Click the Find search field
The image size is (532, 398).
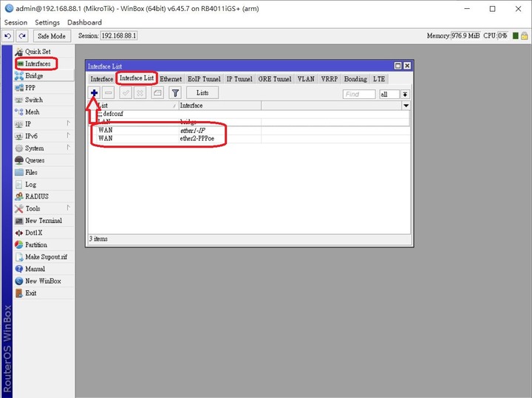coord(359,95)
